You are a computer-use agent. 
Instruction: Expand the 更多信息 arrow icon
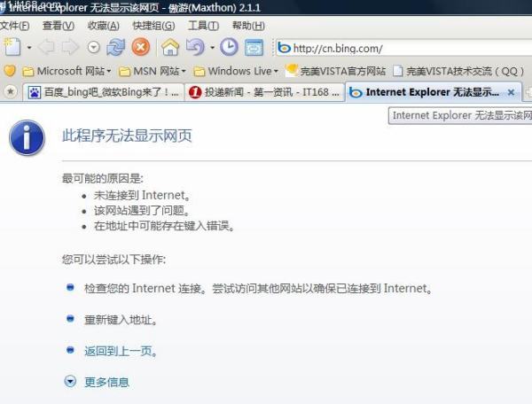click(x=70, y=382)
